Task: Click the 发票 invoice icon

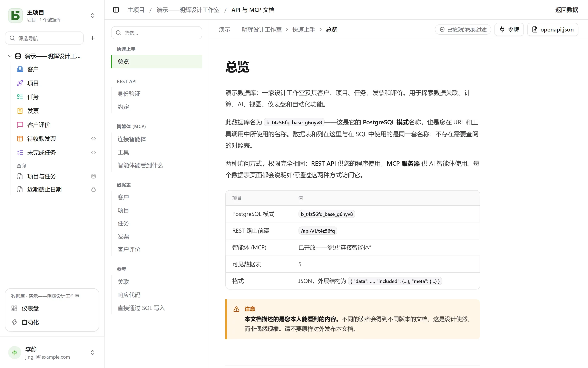Action: 20,111
